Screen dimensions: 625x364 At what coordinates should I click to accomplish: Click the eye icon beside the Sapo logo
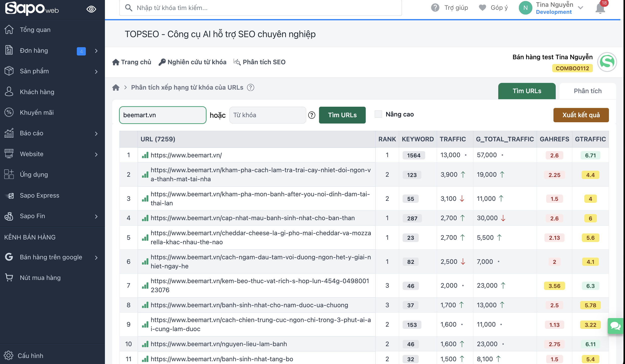tap(91, 9)
